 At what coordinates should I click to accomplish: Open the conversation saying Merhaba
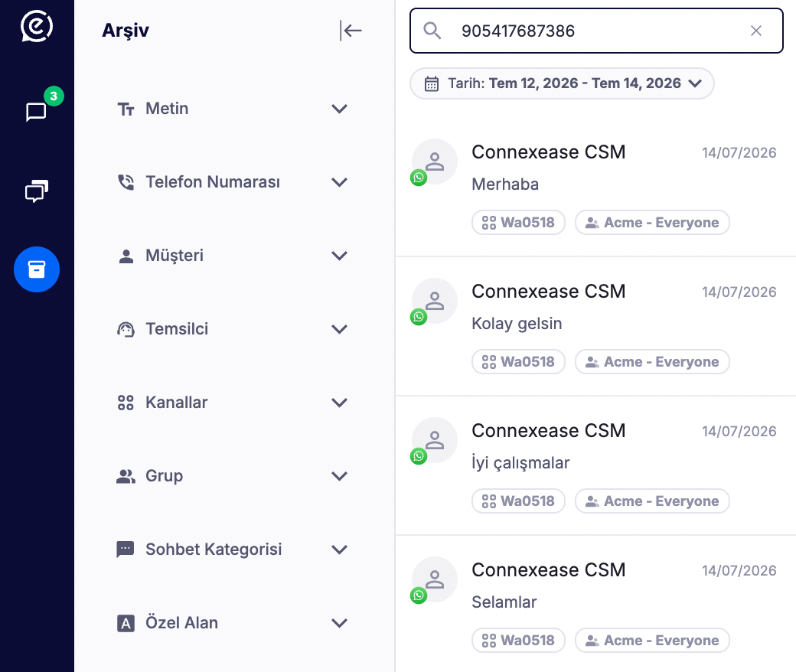[x=595, y=188]
